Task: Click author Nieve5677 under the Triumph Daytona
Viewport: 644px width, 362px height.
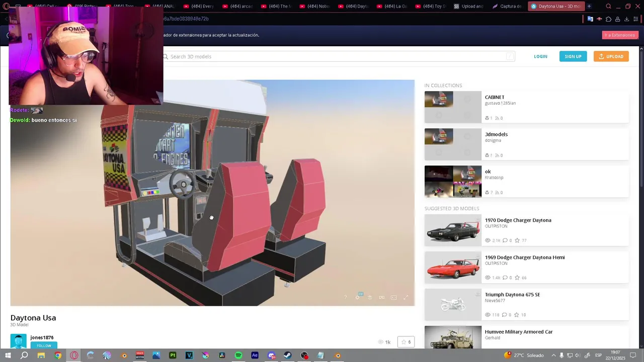Action: pos(495,301)
